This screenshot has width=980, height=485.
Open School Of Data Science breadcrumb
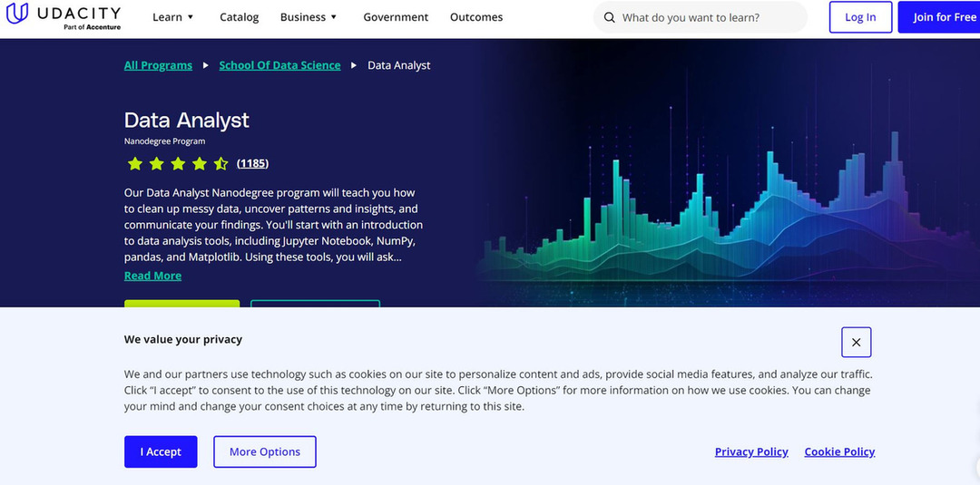[279, 65]
